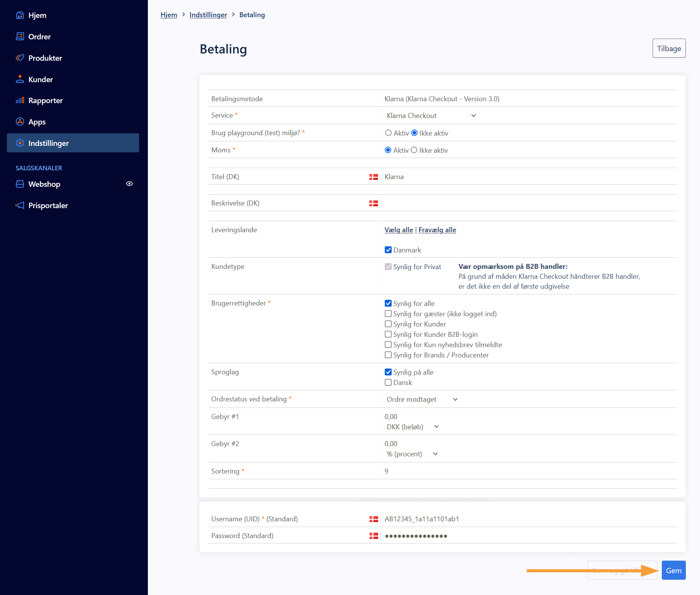Open Gebyr #2 % (procent) dropdown
700x595 pixels.
(412, 454)
